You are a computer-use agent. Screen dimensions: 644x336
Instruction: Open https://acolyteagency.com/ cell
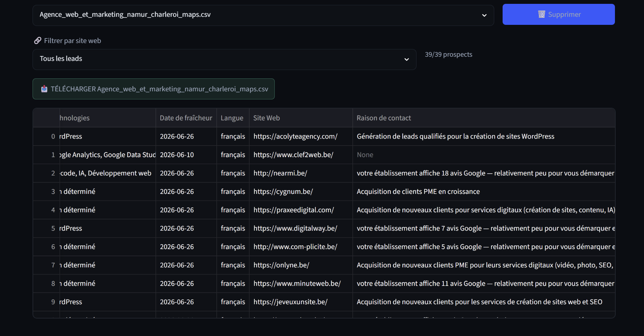coord(301,136)
